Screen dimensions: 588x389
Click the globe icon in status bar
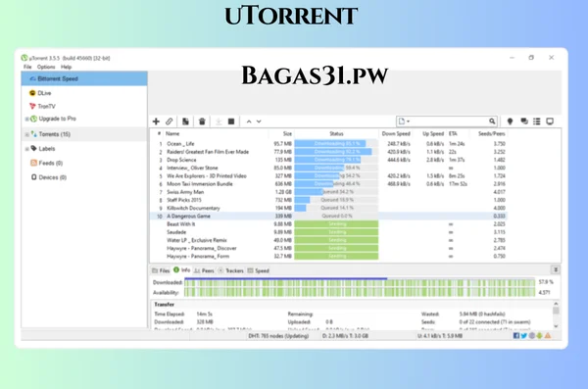[532, 336]
